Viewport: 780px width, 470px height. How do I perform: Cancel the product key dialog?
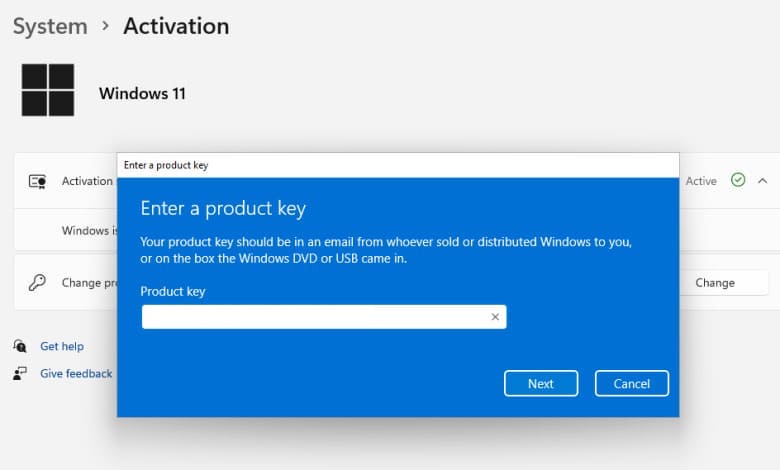(x=631, y=383)
